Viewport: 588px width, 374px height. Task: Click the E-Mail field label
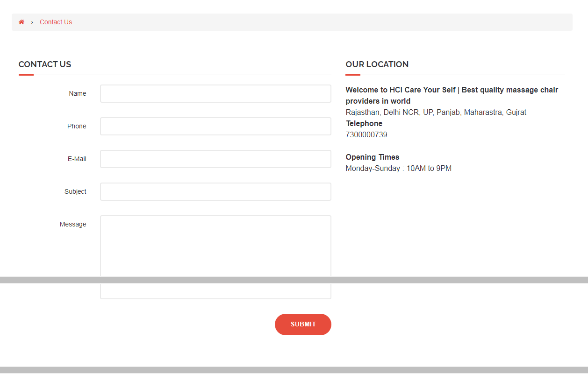point(77,159)
